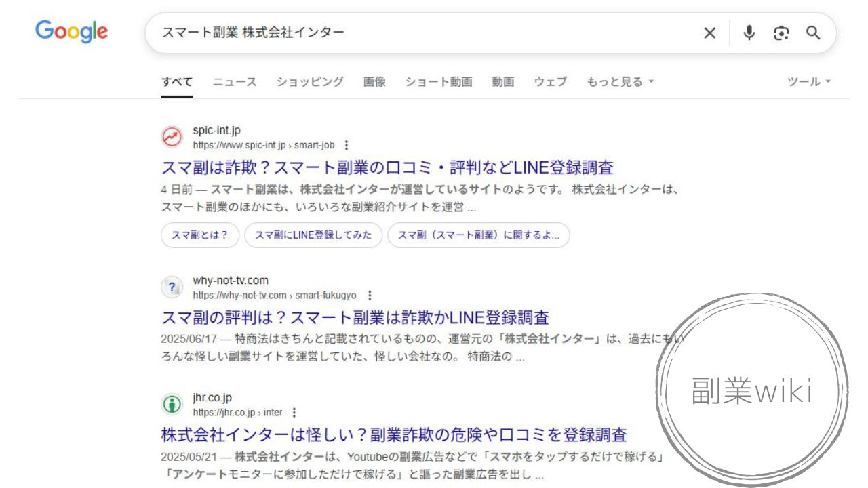Switch to the ショッピング tab
Image resolution: width=868 pixels, height=488 pixels.
point(310,82)
